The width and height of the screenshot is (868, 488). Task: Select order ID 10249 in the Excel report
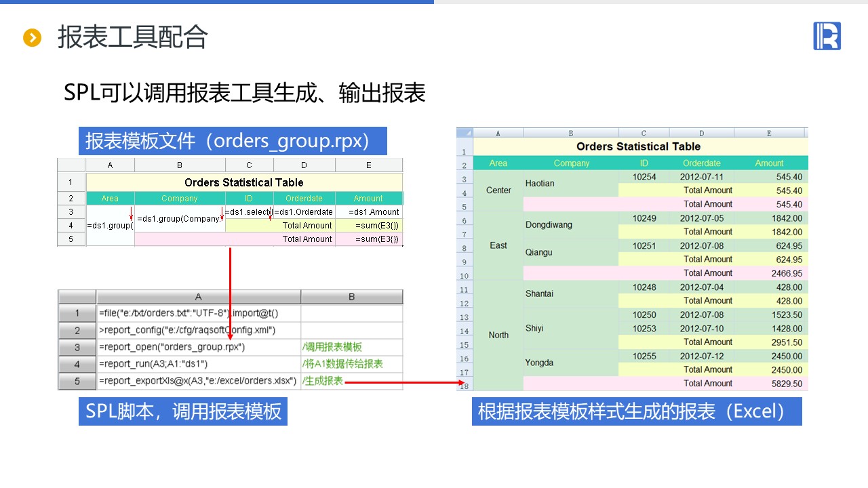644,218
